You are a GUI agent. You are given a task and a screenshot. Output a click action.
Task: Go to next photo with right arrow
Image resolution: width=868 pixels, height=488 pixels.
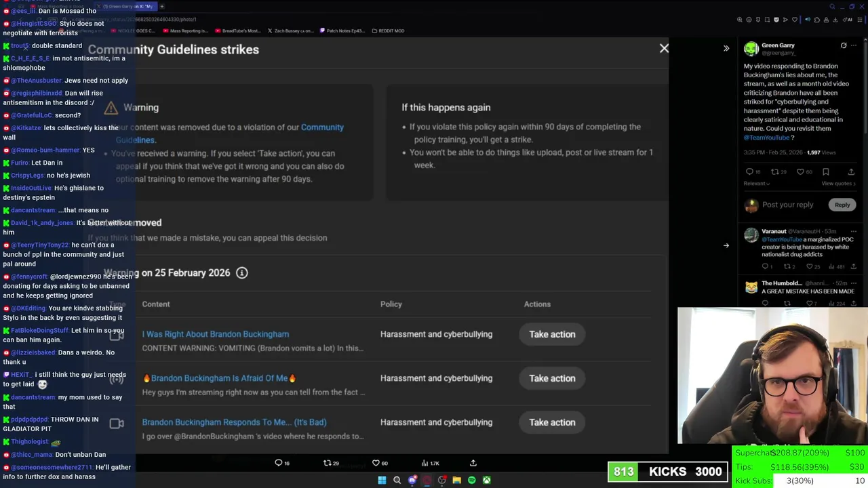tap(726, 245)
